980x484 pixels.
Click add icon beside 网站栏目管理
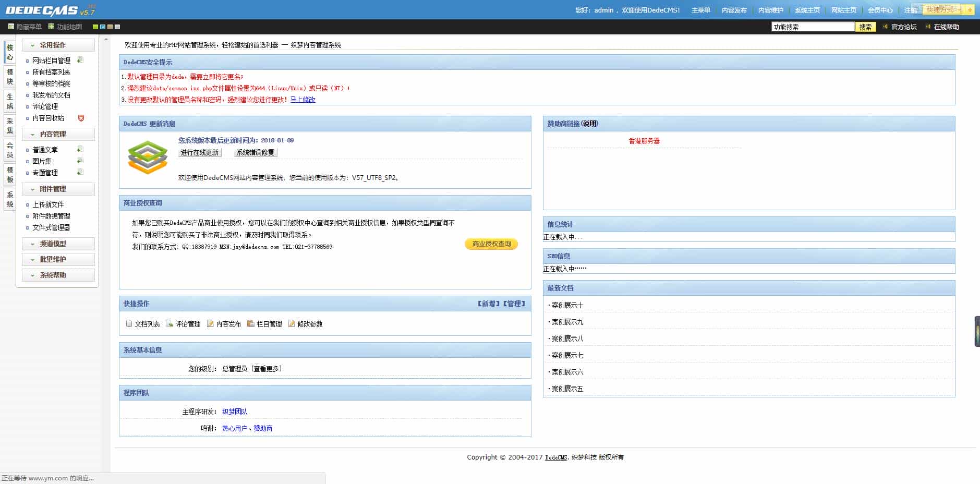tap(80, 60)
